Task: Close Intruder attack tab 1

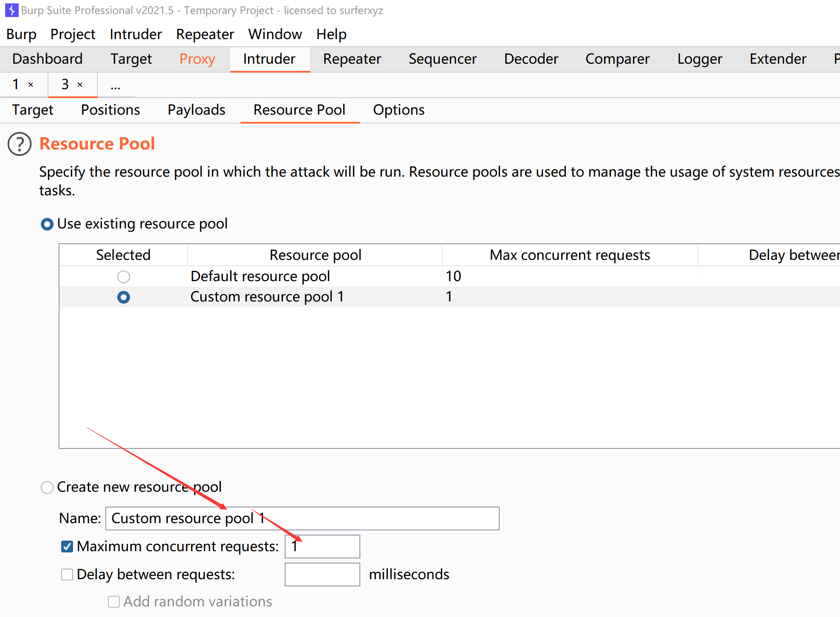Action: 31,85
